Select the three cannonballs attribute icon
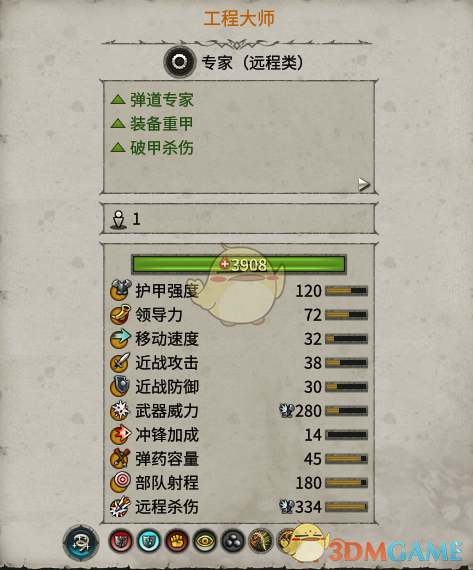 [x=233, y=541]
